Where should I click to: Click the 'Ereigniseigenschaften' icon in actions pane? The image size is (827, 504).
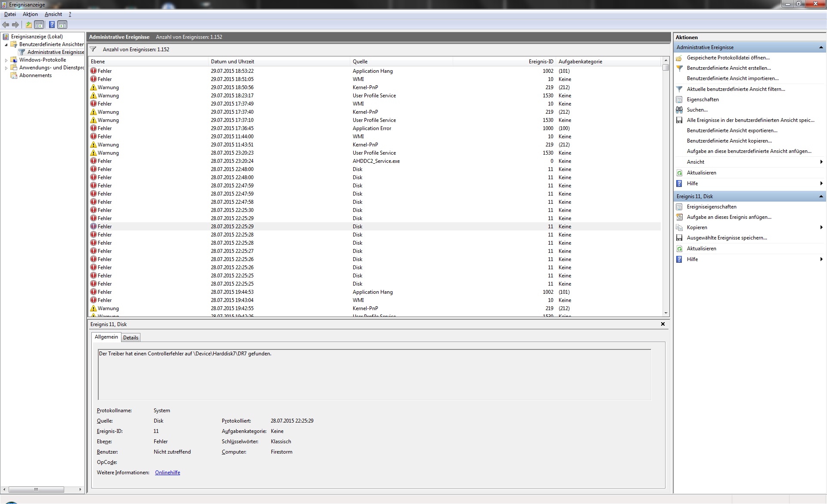[x=679, y=207]
